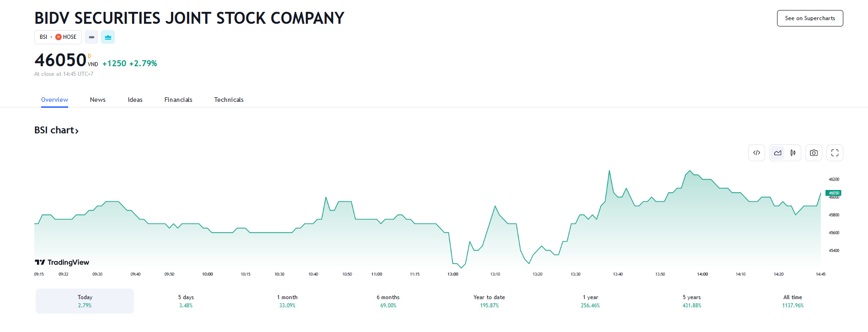868x332 pixels.
Task: Click the crown primary listing icon
Action: click(x=108, y=37)
